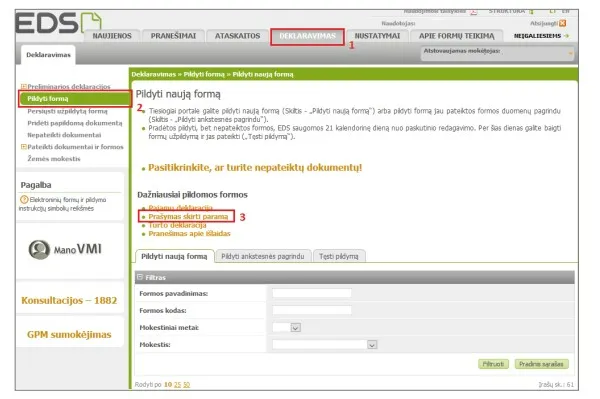Screen dimensions: 600x399
Task: Click the Mano VMI banner
Action: click(65, 249)
